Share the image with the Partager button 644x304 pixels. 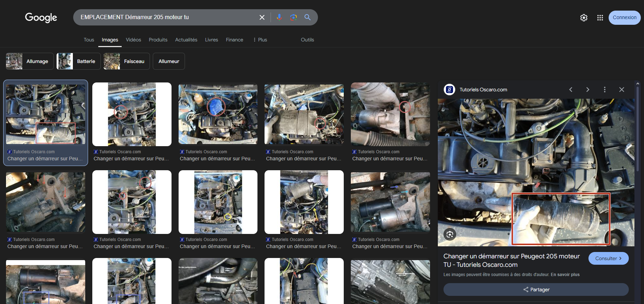tap(536, 289)
